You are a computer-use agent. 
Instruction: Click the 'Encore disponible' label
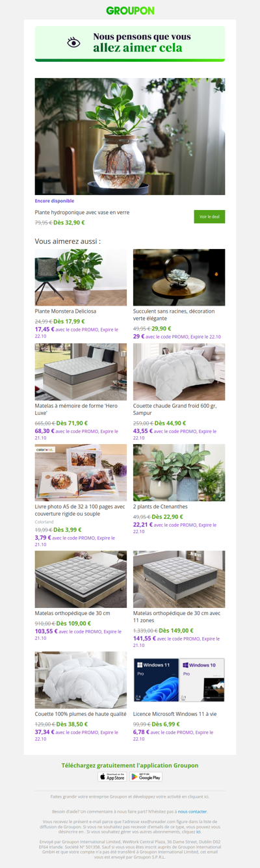click(55, 201)
